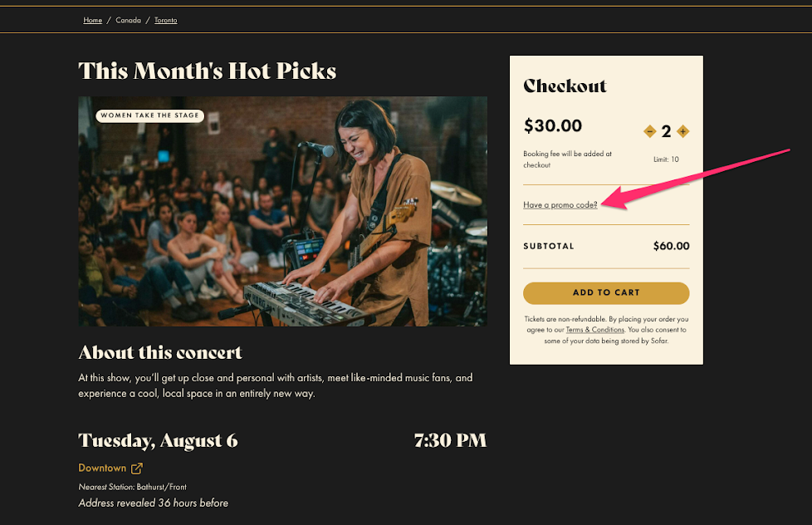Open the Downtown external link icon
This screenshot has width=812, height=525.
[137, 468]
